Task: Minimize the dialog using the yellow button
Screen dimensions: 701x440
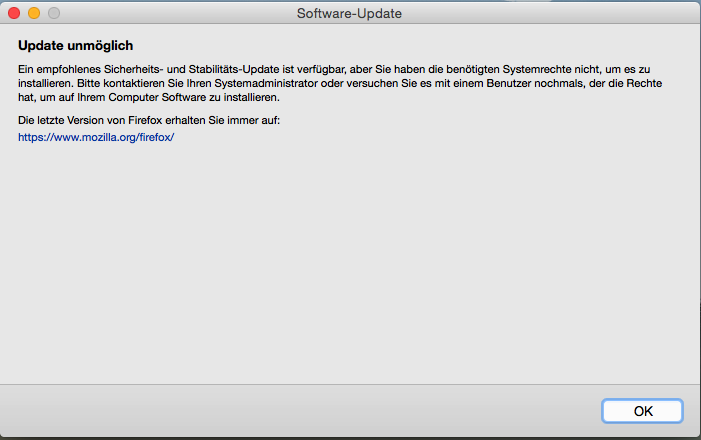Action: click(34, 13)
